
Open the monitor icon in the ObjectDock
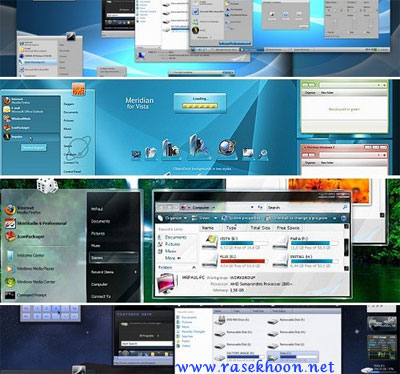pos(136,154)
